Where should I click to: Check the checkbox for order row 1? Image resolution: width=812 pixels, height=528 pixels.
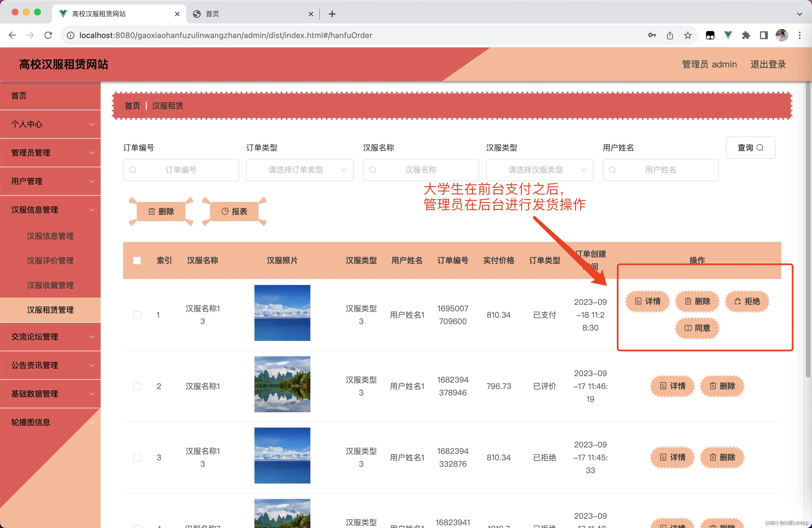coord(137,315)
